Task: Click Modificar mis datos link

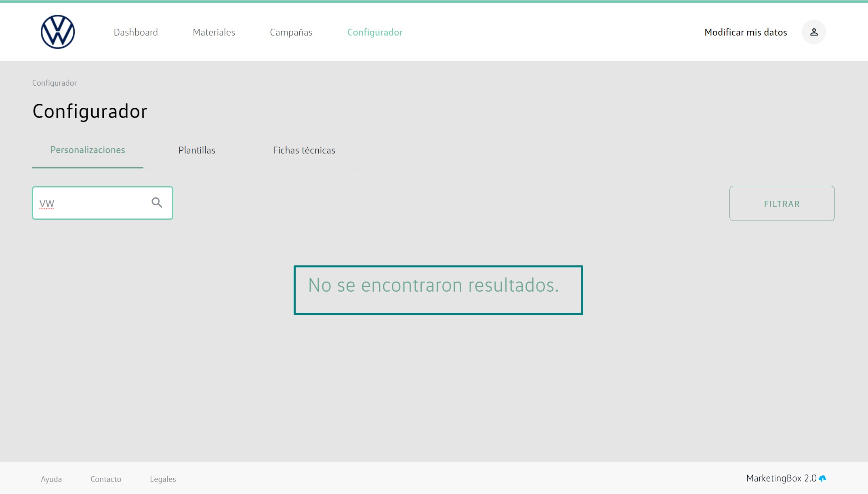Action: click(x=745, y=32)
